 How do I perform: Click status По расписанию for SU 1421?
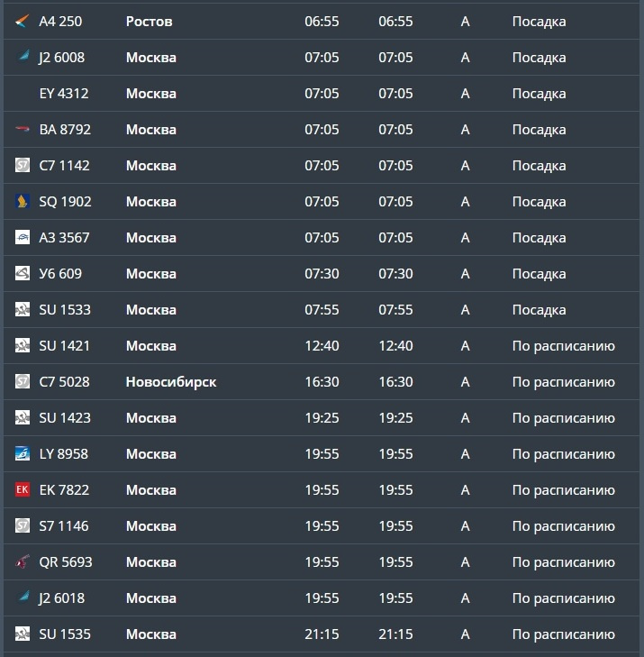pos(563,345)
